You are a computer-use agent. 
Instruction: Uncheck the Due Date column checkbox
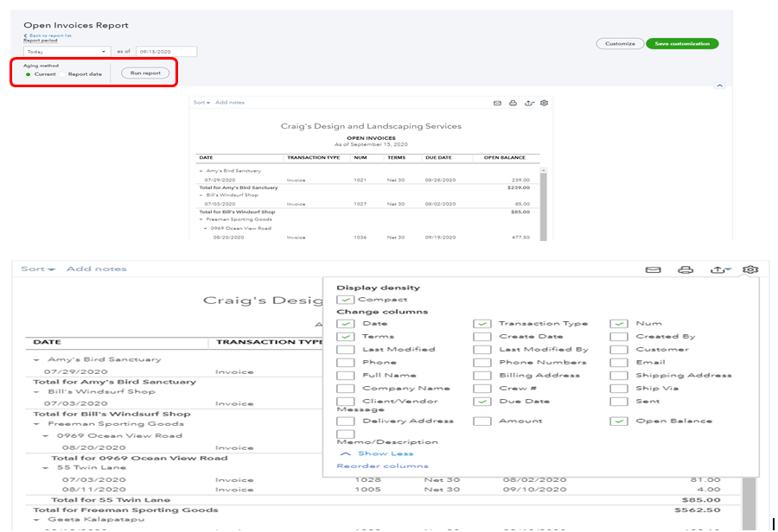click(x=481, y=401)
